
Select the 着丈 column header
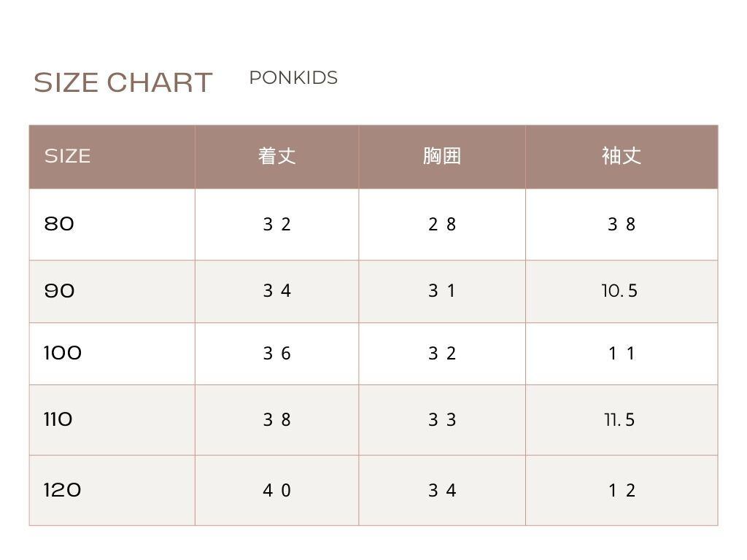pyautogui.click(x=276, y=156)
